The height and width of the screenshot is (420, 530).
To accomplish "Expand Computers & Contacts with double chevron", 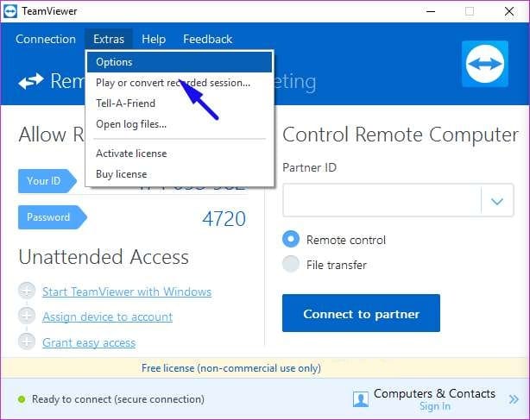I will (514, 399).
